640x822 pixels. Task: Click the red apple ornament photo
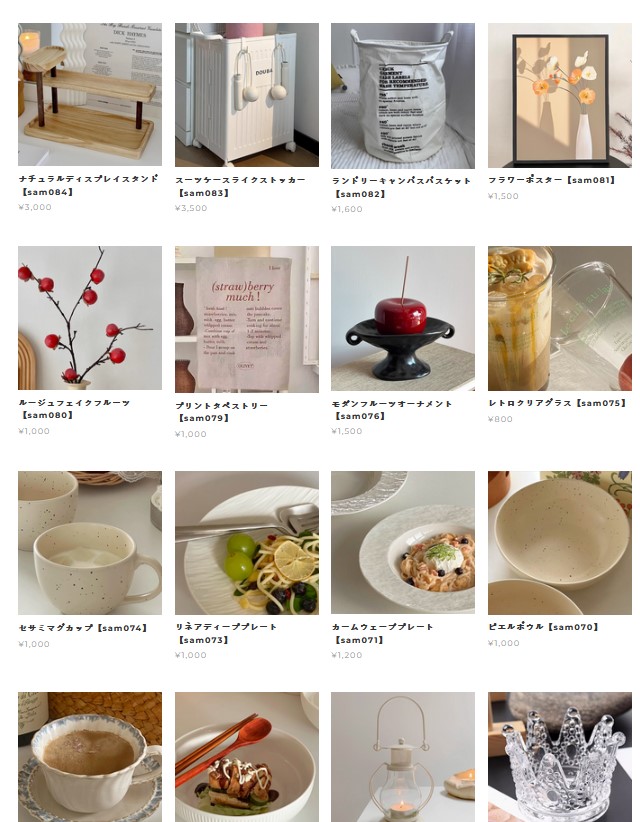pyautogui.click(x=403, y=319)
